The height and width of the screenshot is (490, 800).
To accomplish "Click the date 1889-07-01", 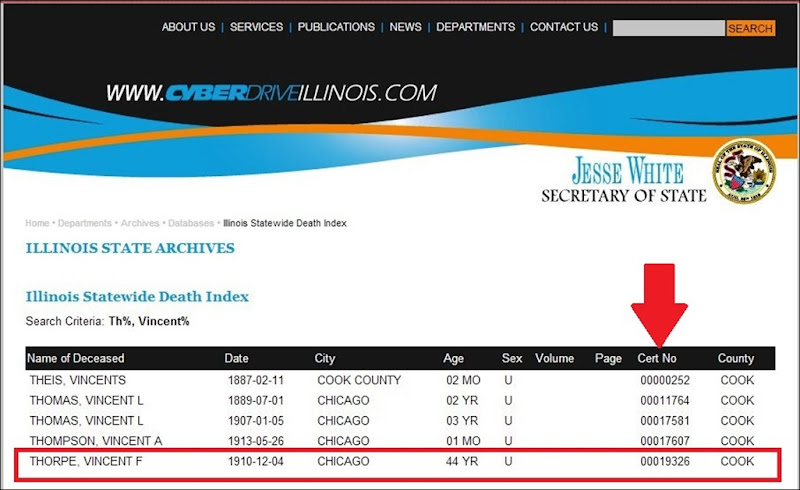I will point(256,401).
